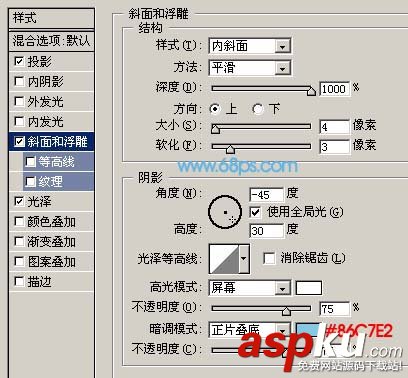
Task: Select the 描边 list row label
Action: [x=40, y=281]
